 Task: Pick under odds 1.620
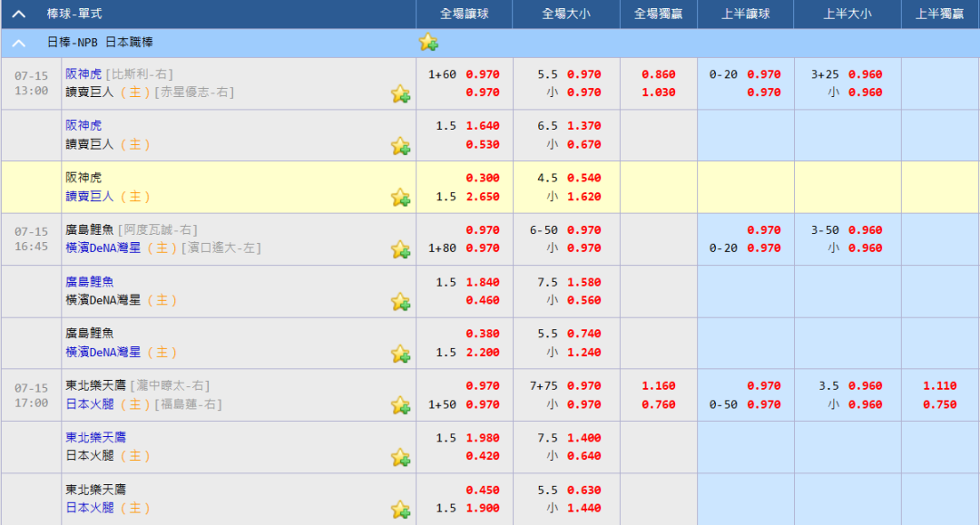[584, 197]
